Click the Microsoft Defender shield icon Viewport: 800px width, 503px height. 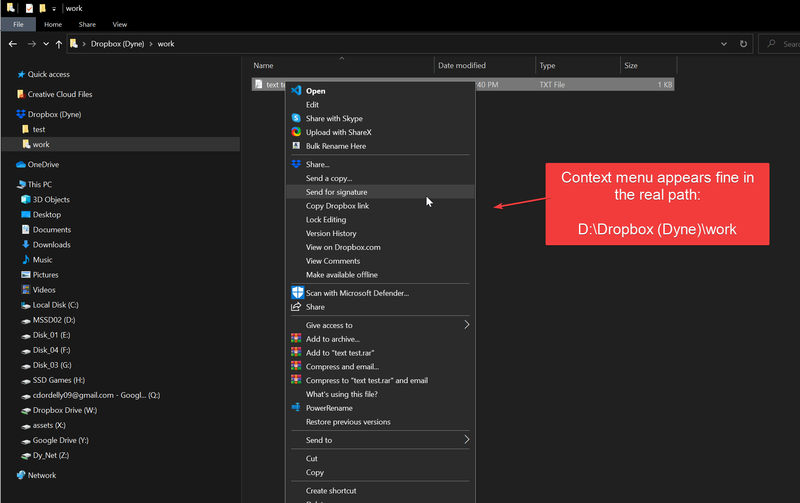tap(296, 293)
